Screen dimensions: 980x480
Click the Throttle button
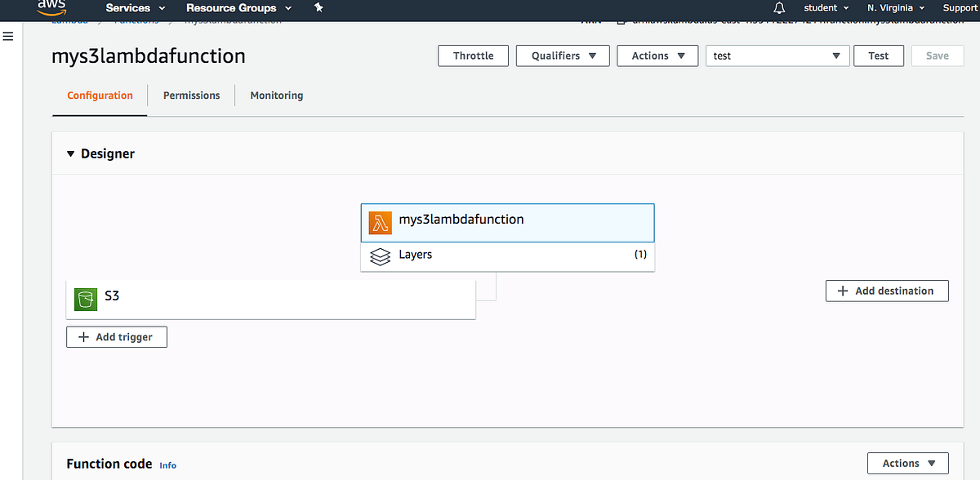tap(473, 56)
